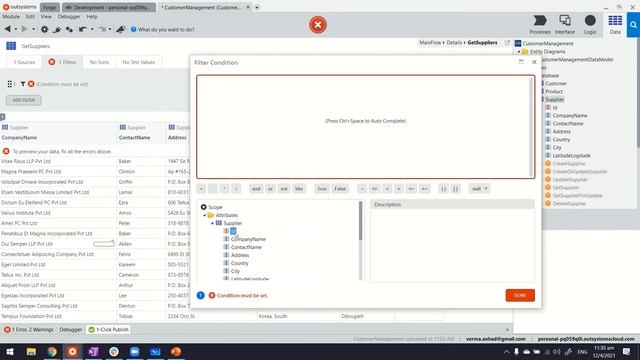Open File Explorer from taskbar
The height and width of the screenshot is (360, 640).
point(31,351)
